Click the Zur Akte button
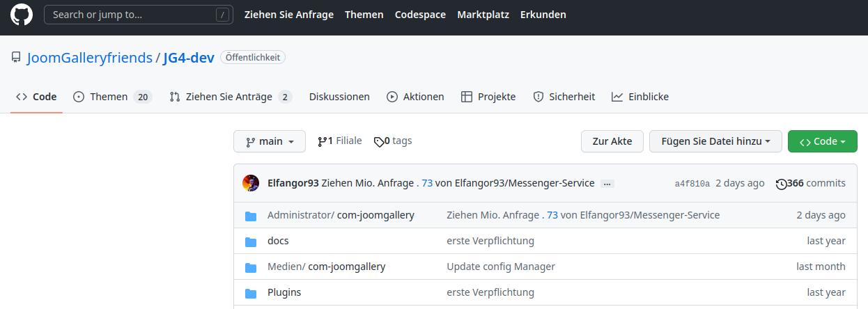This screenshot has width=868, height=309. (x=612, y=141)
